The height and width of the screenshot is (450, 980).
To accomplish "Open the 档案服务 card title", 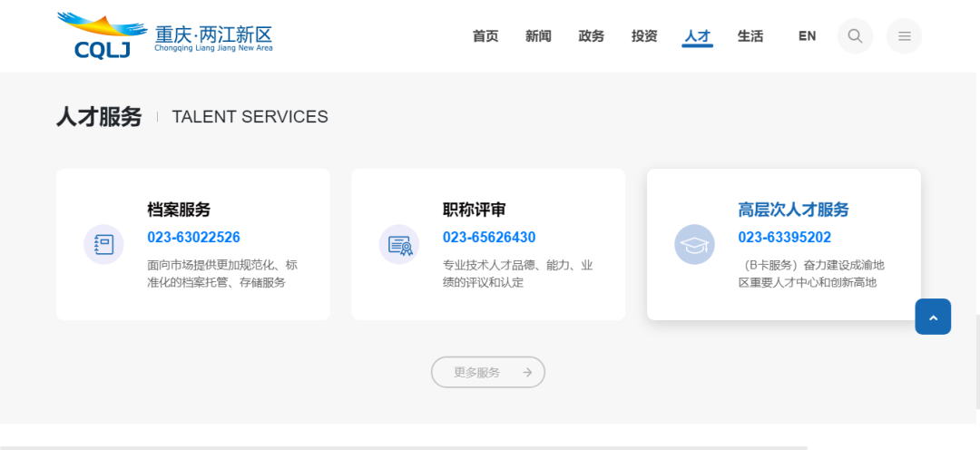I will tap(179, 210).
